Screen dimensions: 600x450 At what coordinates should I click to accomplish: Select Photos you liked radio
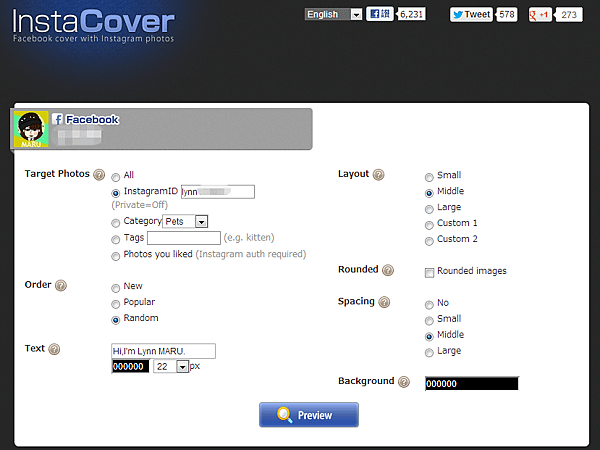pos(116,256)
